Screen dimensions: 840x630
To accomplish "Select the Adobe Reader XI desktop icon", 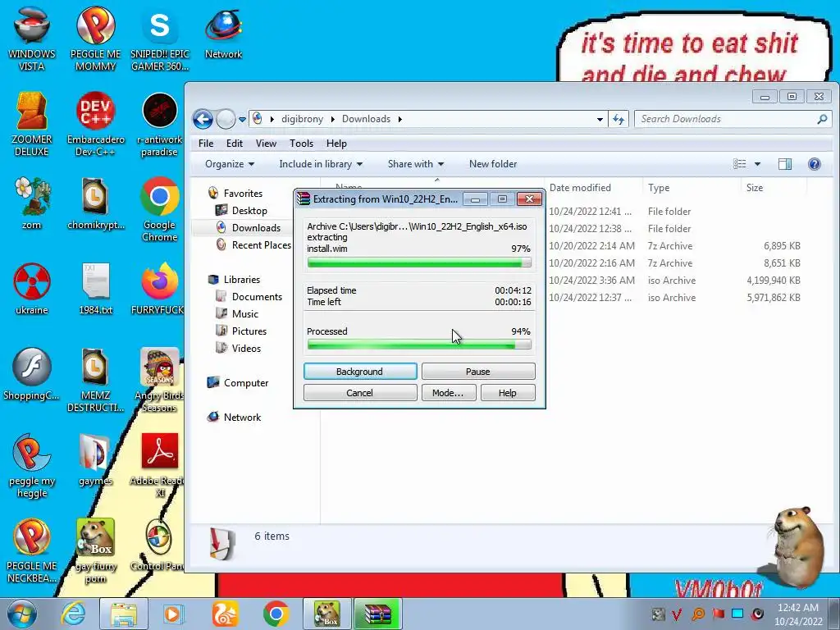I will (158, 465).
